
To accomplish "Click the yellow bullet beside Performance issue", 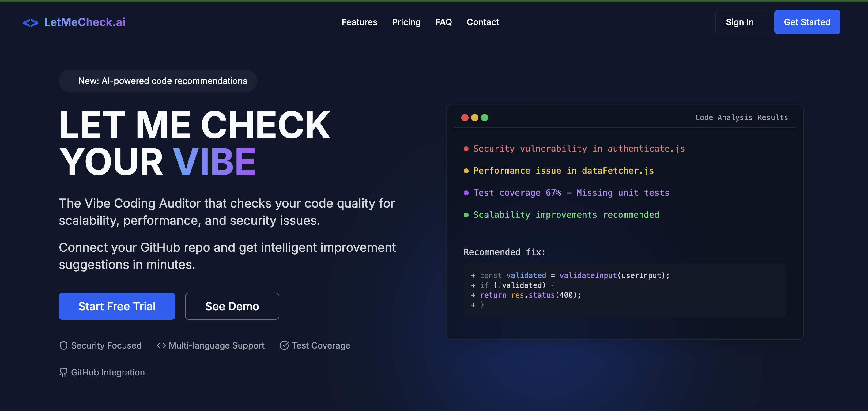I will pyautogui.click(x=466, y=171).
